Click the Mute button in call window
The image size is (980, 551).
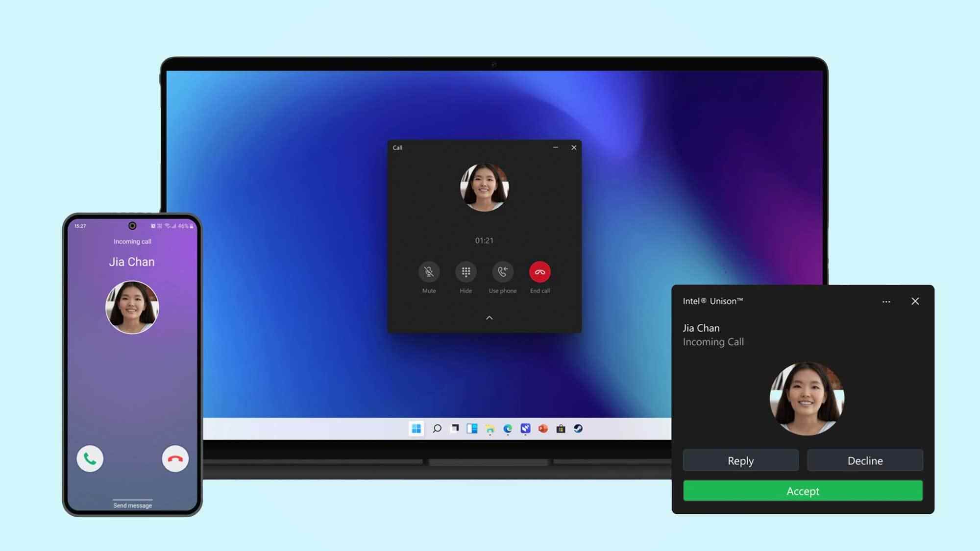click(429, 272)
